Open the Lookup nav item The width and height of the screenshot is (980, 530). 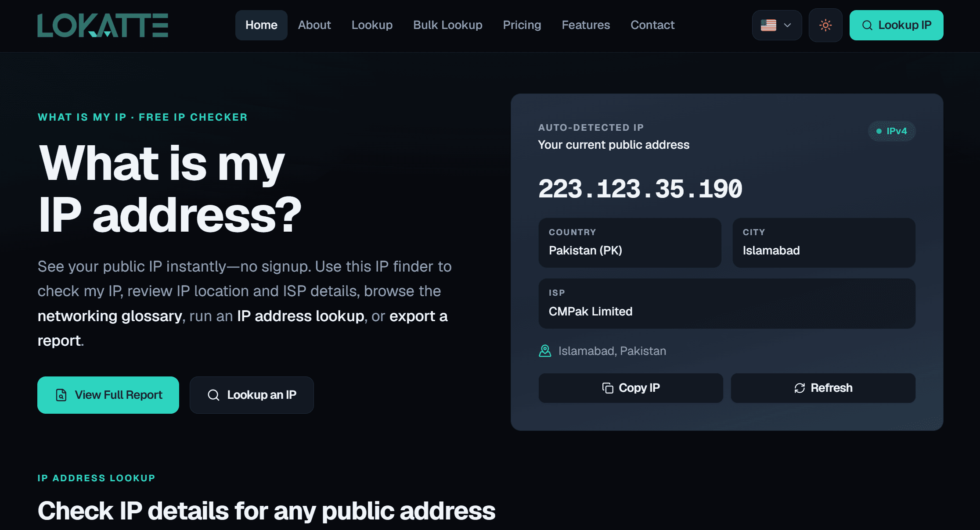click(372, 25)
